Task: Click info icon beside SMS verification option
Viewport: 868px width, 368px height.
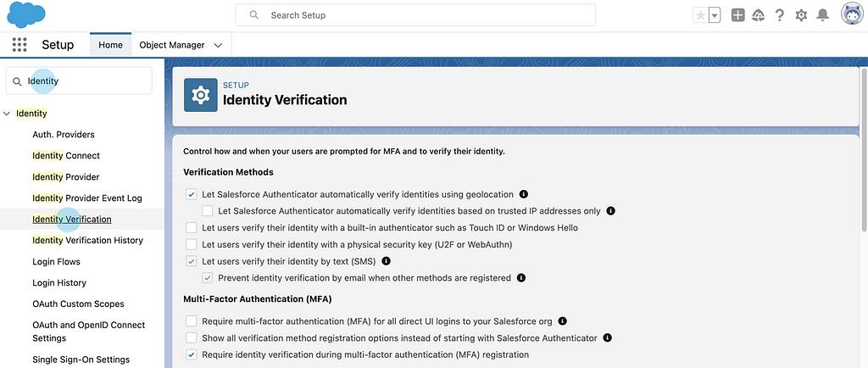Action: pos(387,261)
